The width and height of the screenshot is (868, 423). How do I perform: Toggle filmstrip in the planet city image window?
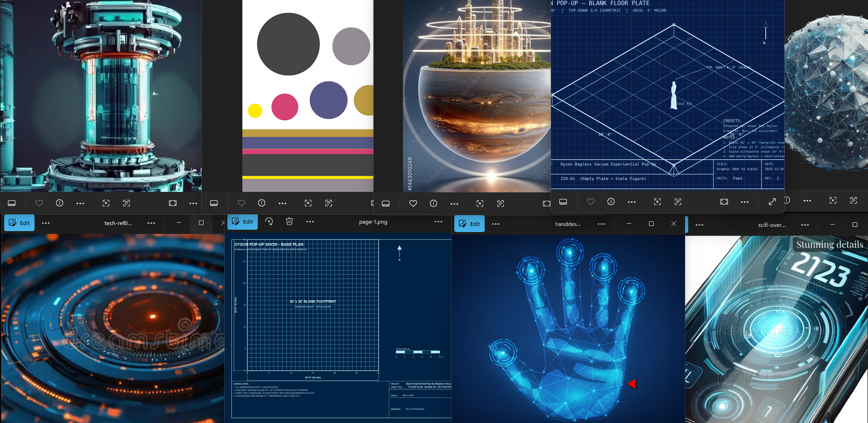pos(386,204)
